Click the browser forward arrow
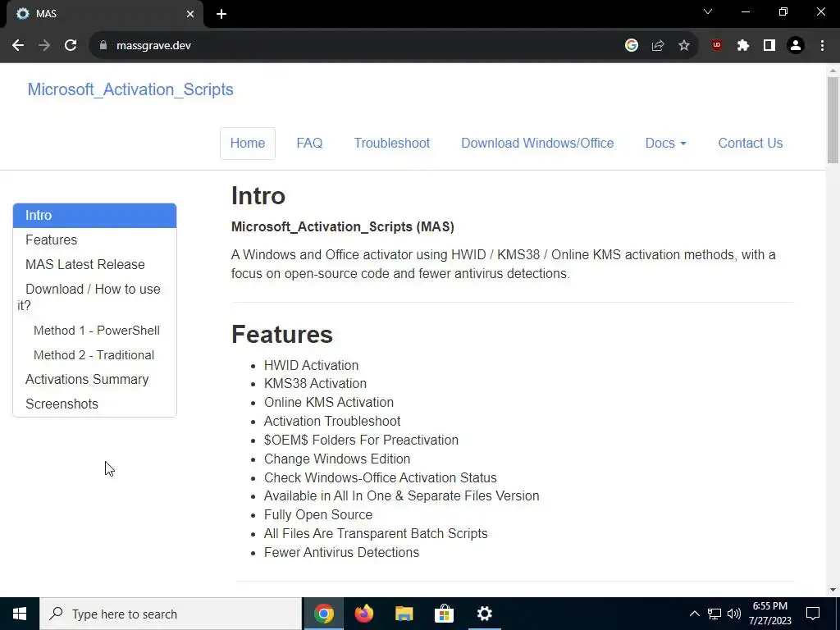The image size is (840, 630). tap(44, 46)
